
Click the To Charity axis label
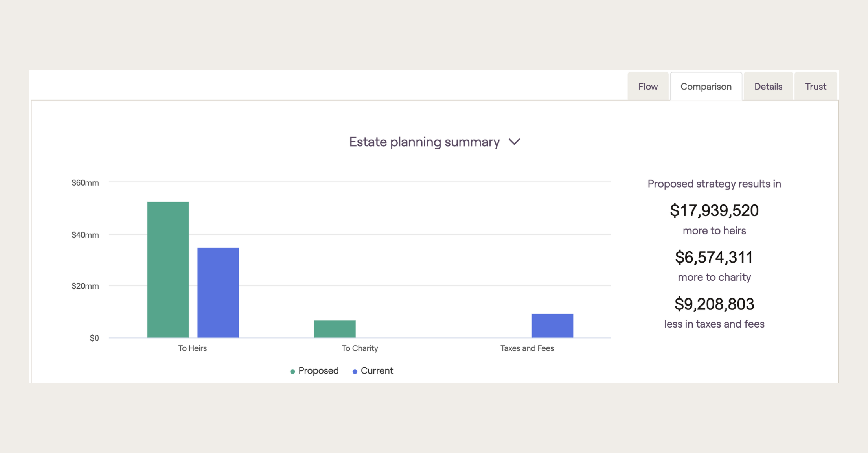(360, 348)
